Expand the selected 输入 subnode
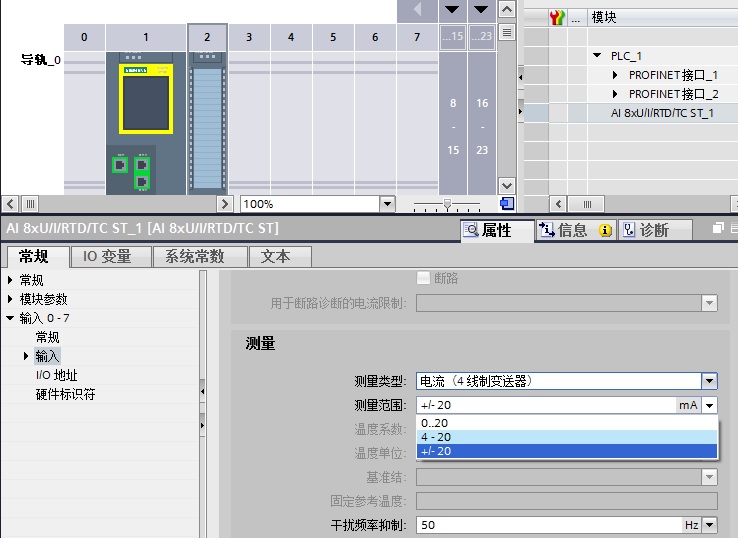738x538 pixels. click(26, 356)
